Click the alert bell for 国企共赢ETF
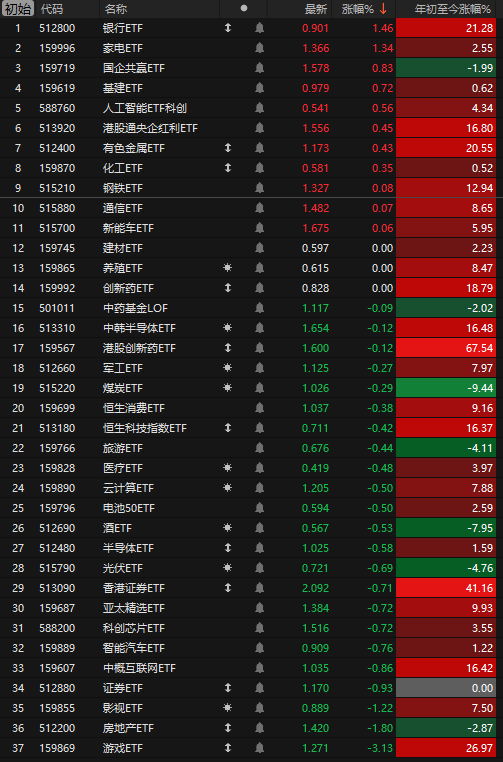Screen dimensions: 503x762 (x=260, y=68)
